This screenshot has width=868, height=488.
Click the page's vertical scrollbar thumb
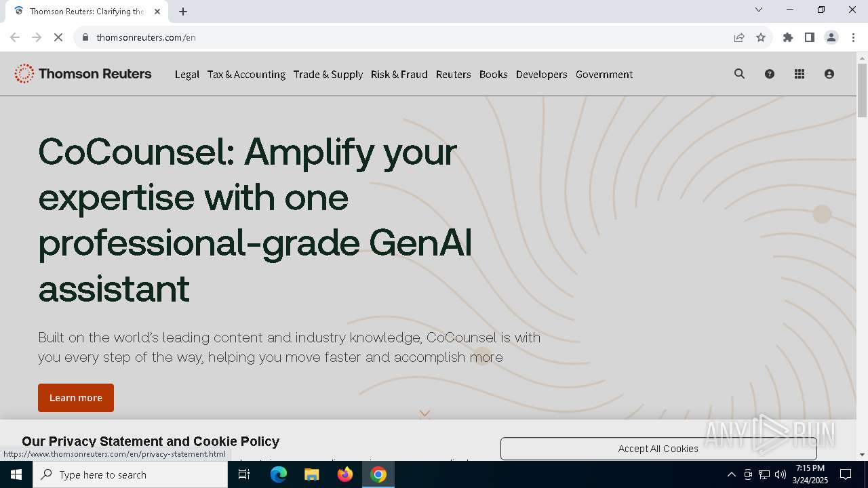(862, 90)
